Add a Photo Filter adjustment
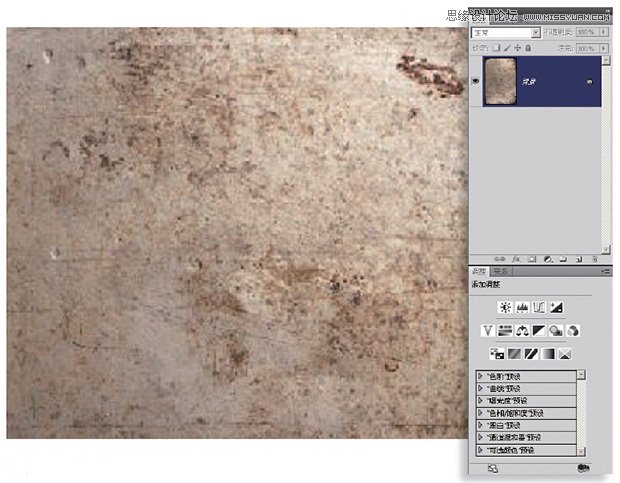620x483 pixels. tap(556, 330)
